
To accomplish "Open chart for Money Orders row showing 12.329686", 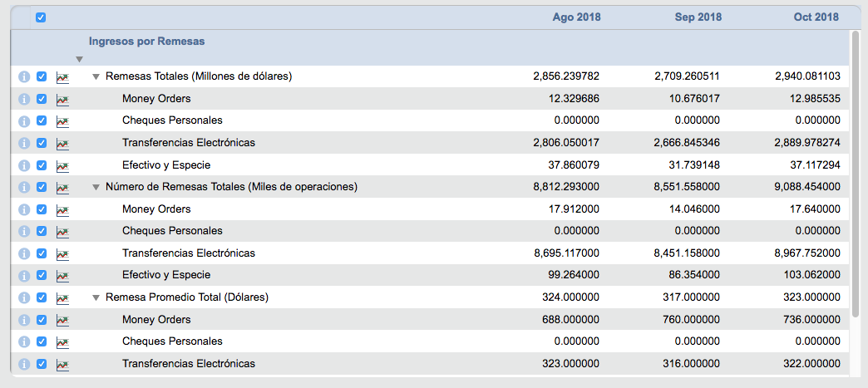I will 62,99.
